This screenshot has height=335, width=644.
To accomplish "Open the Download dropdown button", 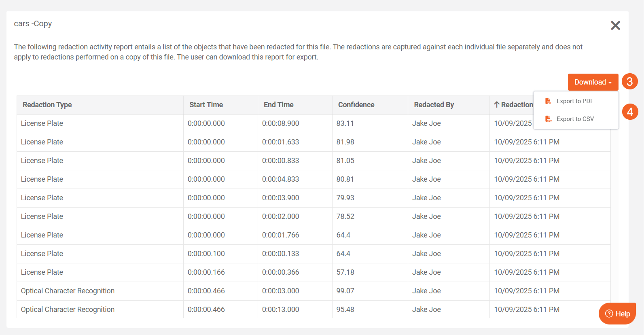I will click(x=593, y=82).
